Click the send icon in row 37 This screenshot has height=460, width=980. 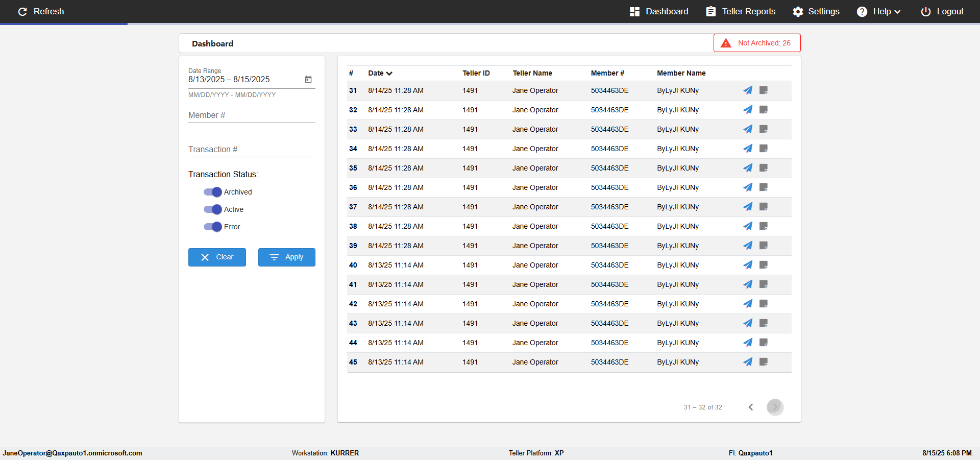tap(748, 207)
